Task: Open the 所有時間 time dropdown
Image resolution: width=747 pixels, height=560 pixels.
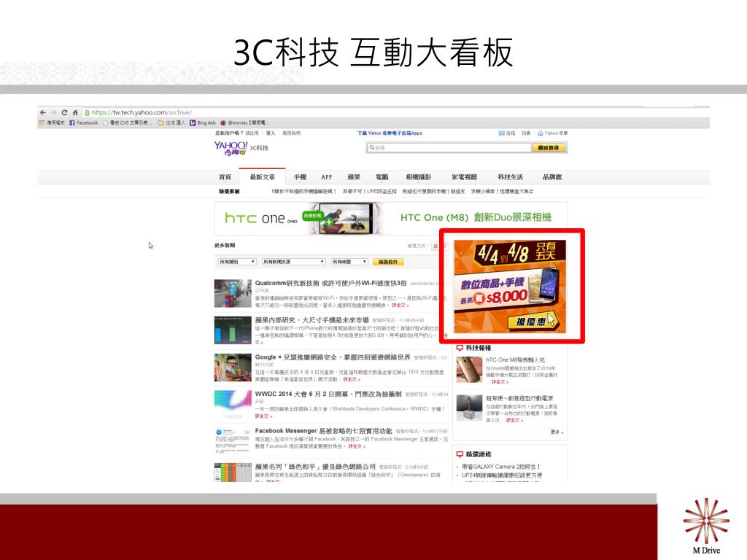Action: [x=349, y=262]
